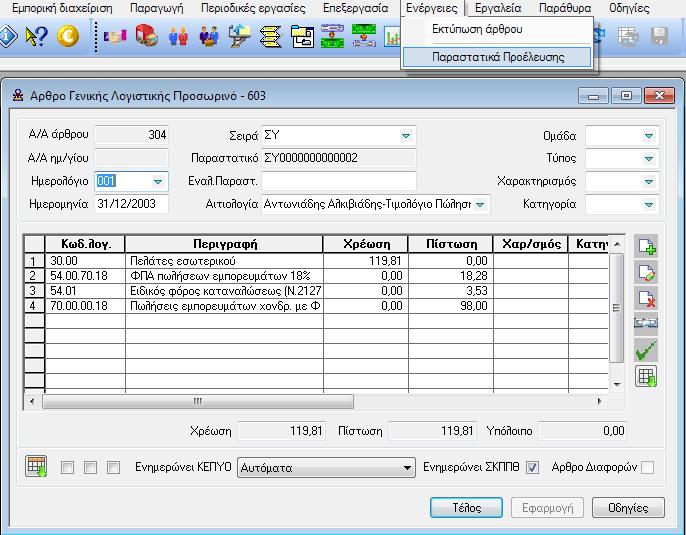The image size is (686, 535).
Task: Open the Οδηγίες menu in the menu bar
Action: pos(629,8)
